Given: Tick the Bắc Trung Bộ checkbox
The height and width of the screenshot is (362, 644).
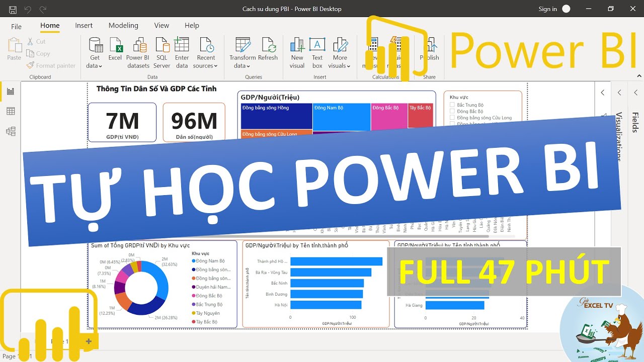Looking at the screenshot, I should pyautogui.click(x=452, y=105).
